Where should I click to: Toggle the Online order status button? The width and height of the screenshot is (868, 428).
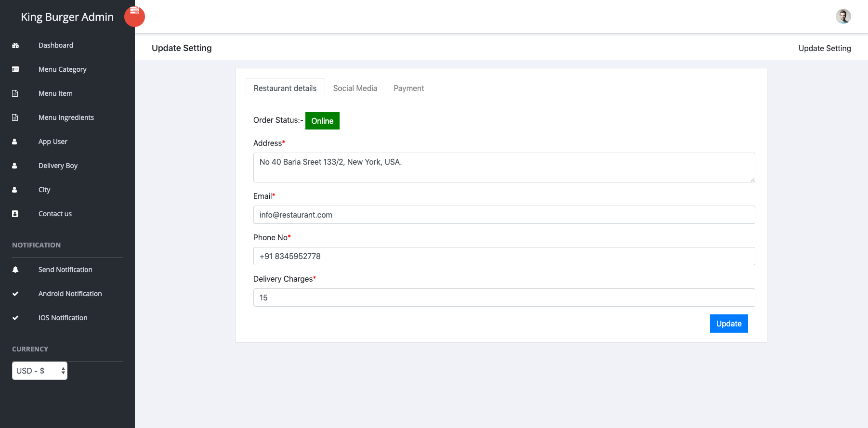coord(322,121)
